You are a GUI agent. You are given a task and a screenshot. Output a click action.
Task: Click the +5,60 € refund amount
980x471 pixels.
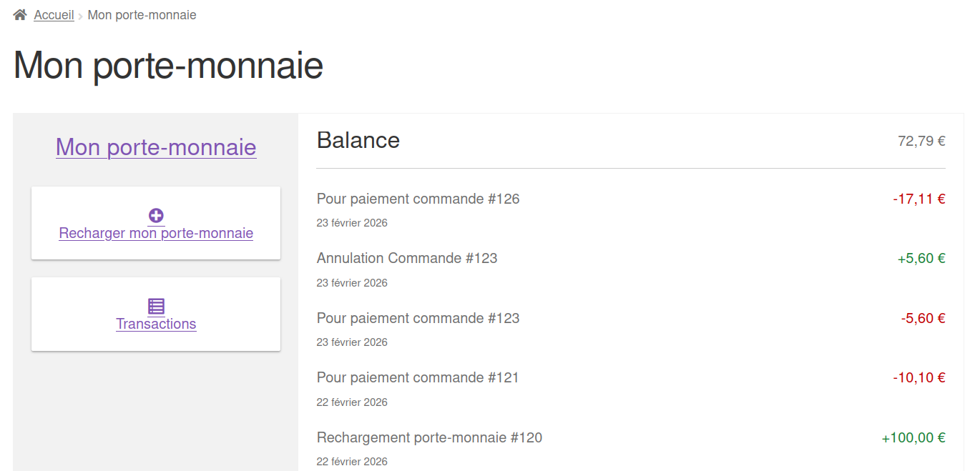click(921, 258)
